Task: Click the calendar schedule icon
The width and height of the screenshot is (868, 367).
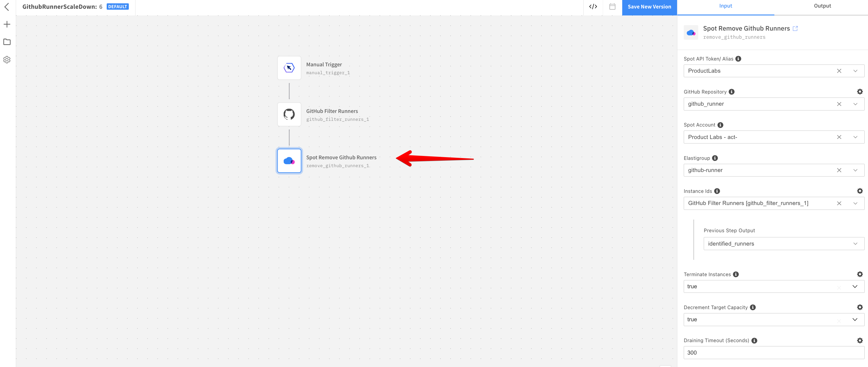Action: tap(612, 7)
